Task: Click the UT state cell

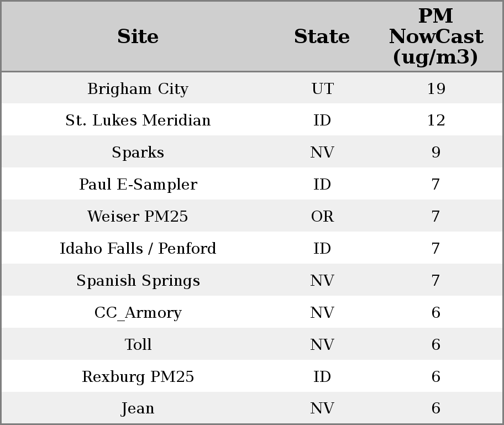Action: point(322,89)
